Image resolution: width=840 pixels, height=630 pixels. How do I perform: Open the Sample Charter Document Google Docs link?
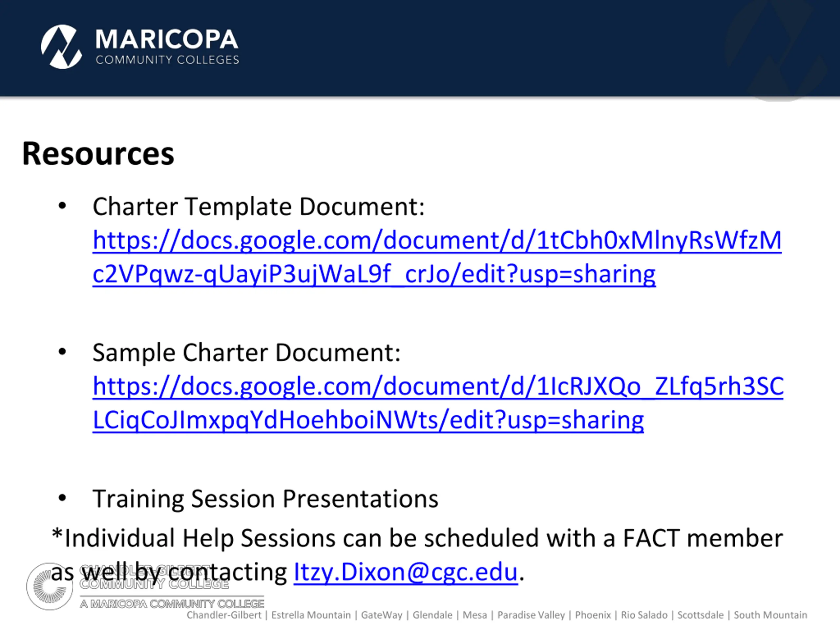pyautogui.click(x=438, y=403)
